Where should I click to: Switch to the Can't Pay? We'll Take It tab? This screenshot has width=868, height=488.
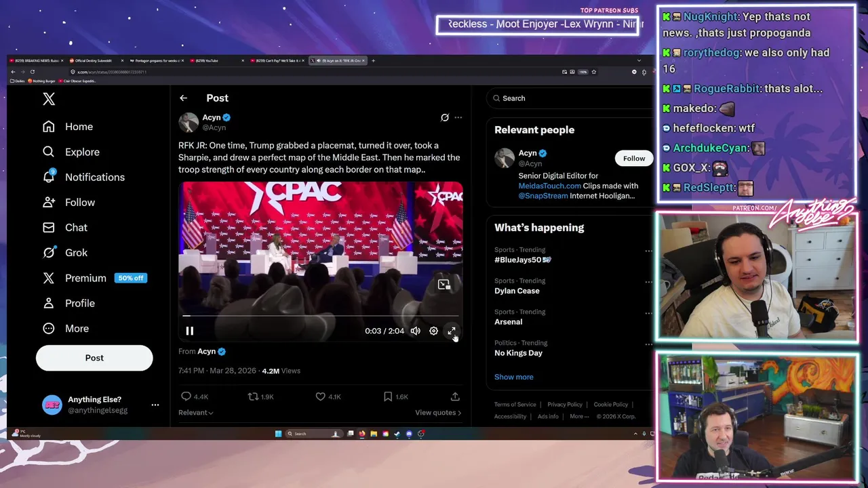coord(278,60)
